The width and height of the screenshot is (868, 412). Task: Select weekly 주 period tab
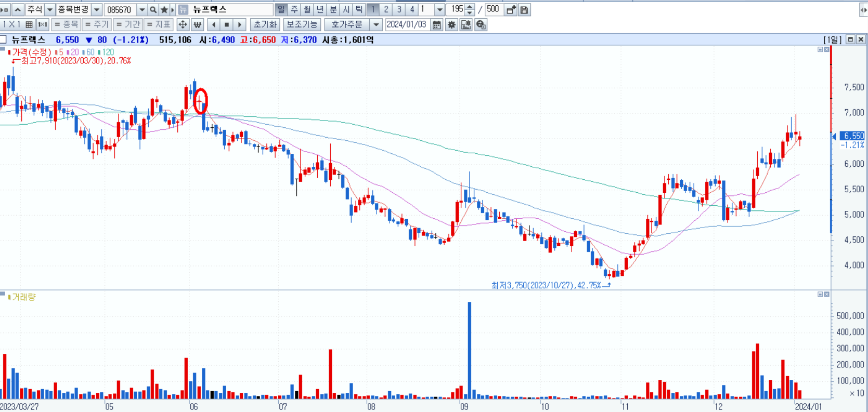tap(294, 9)
